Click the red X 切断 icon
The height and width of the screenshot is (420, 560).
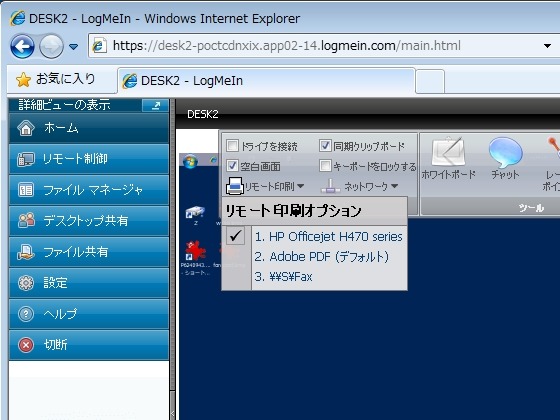click(x=26, y=345)
